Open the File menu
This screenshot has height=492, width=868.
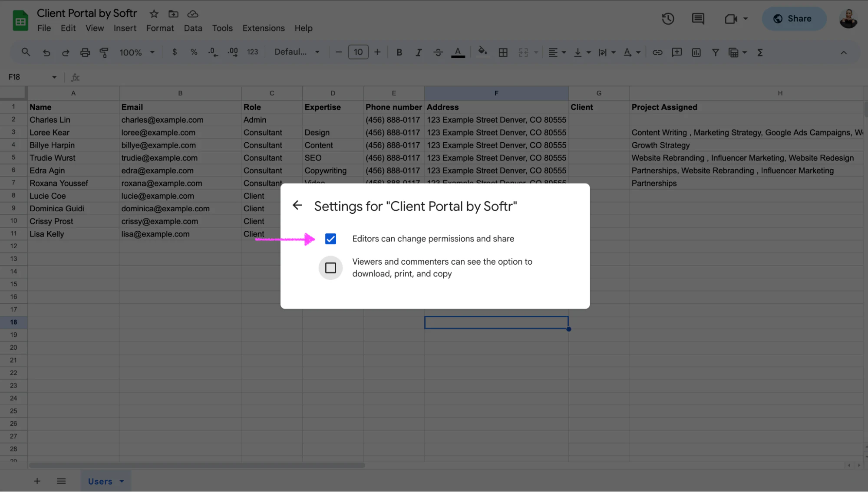(44, 28)
